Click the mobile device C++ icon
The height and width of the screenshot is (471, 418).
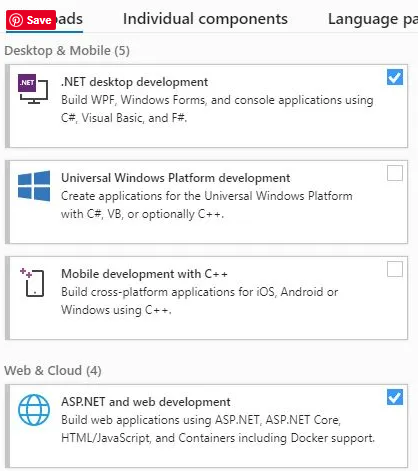point(32,282)
